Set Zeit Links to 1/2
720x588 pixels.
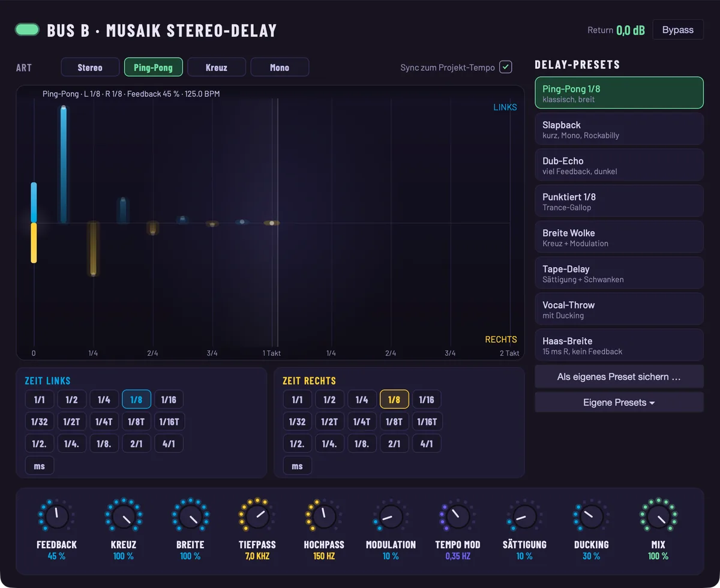tap(72, 400)
